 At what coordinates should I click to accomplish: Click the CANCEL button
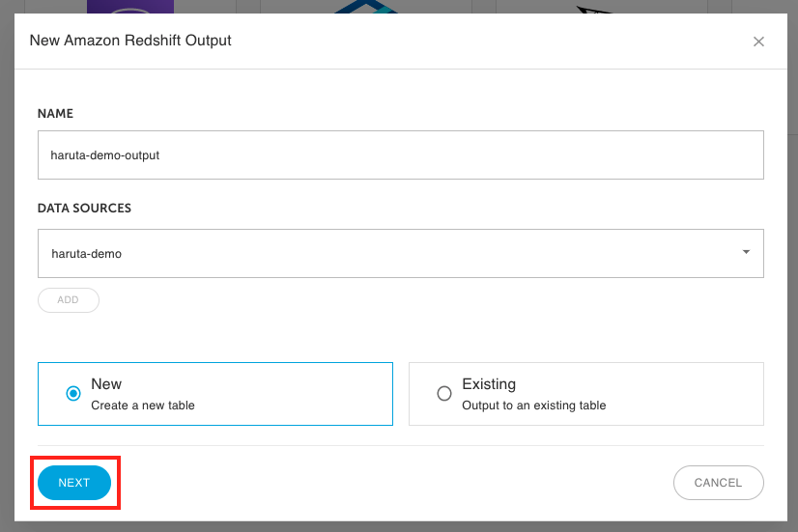718,483
